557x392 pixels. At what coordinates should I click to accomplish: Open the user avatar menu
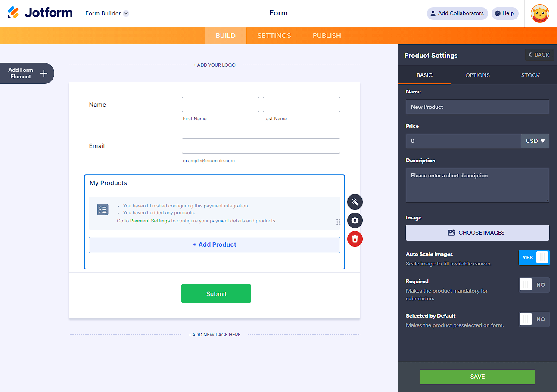tap(540, 13)
